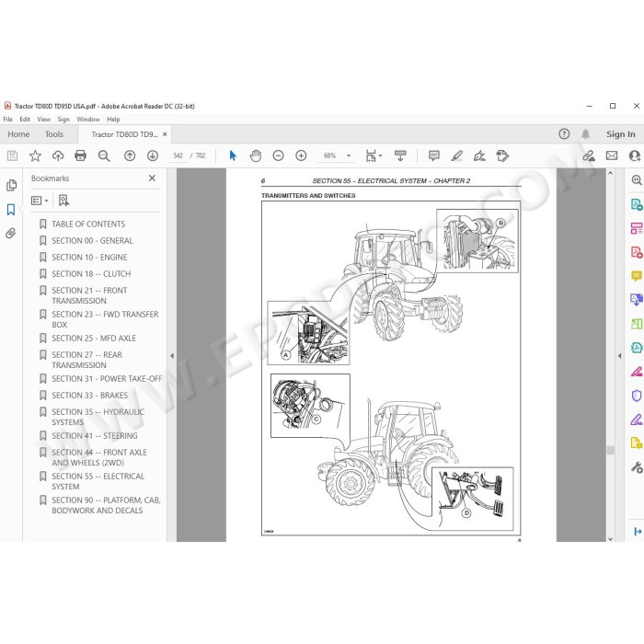Viewport: 644px width, 644px height.
Task: Click the Stamp tool icon
Action: [502, 155]
